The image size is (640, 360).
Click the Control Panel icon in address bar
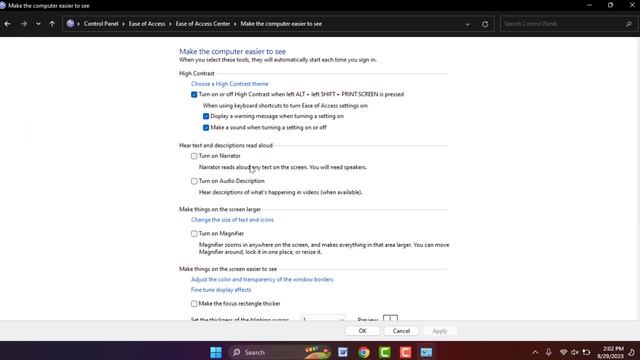pyautogui.click(x=70, y=24)
